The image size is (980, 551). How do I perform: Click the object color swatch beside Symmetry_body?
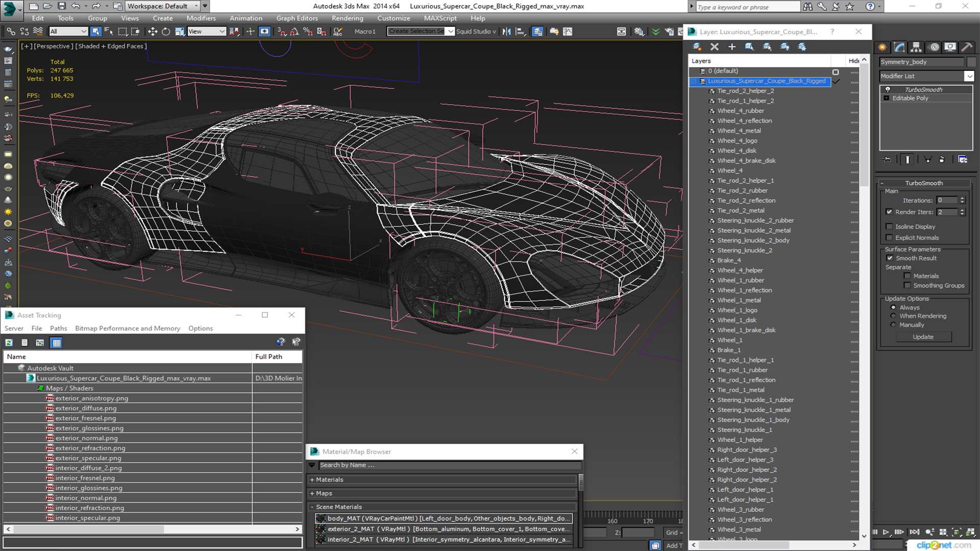[971, 62]
